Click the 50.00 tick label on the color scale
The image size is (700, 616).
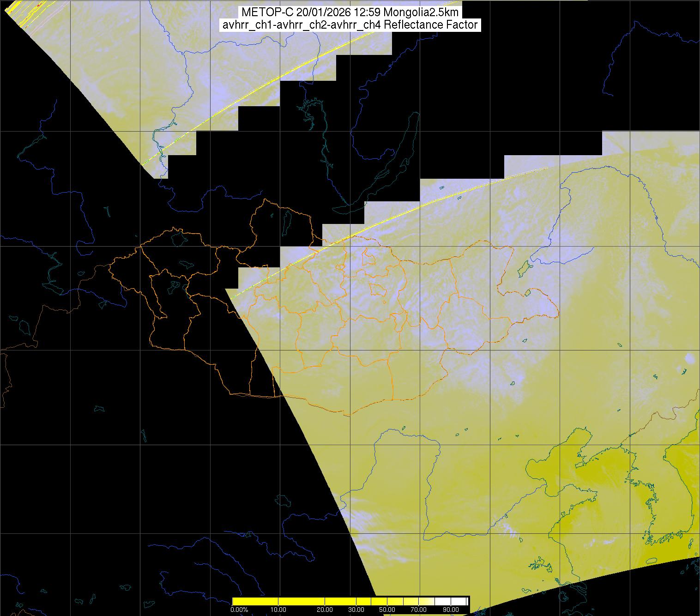click(386, 610)
